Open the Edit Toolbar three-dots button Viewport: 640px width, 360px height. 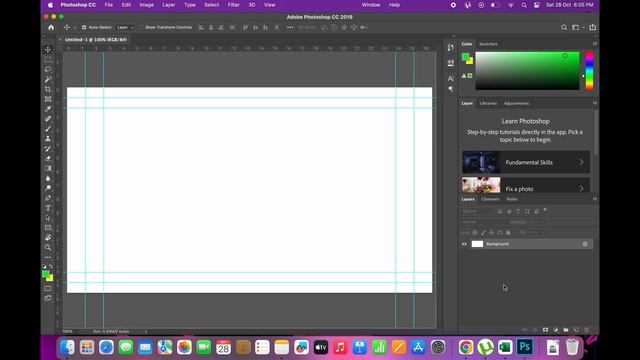48,257
